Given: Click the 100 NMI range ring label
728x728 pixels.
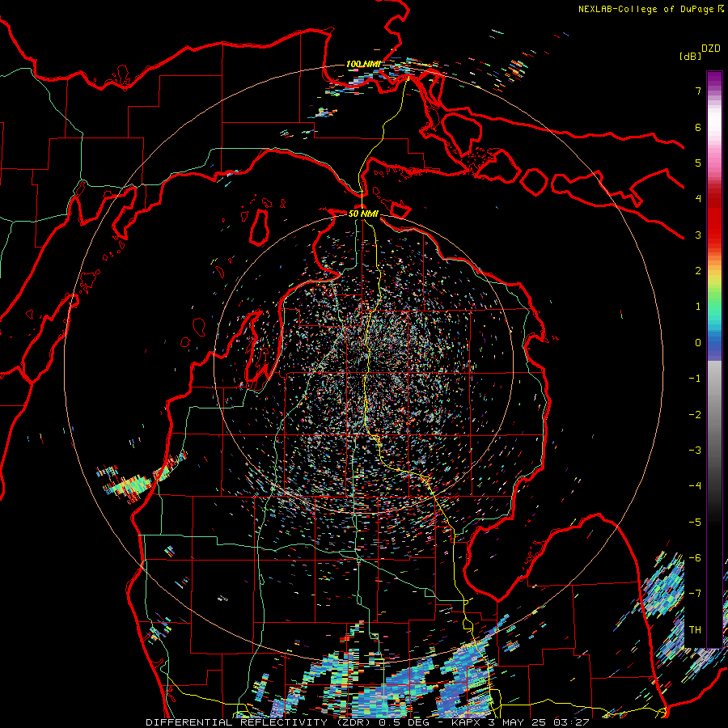Looking at the screenshot, I should click(363, 64).
